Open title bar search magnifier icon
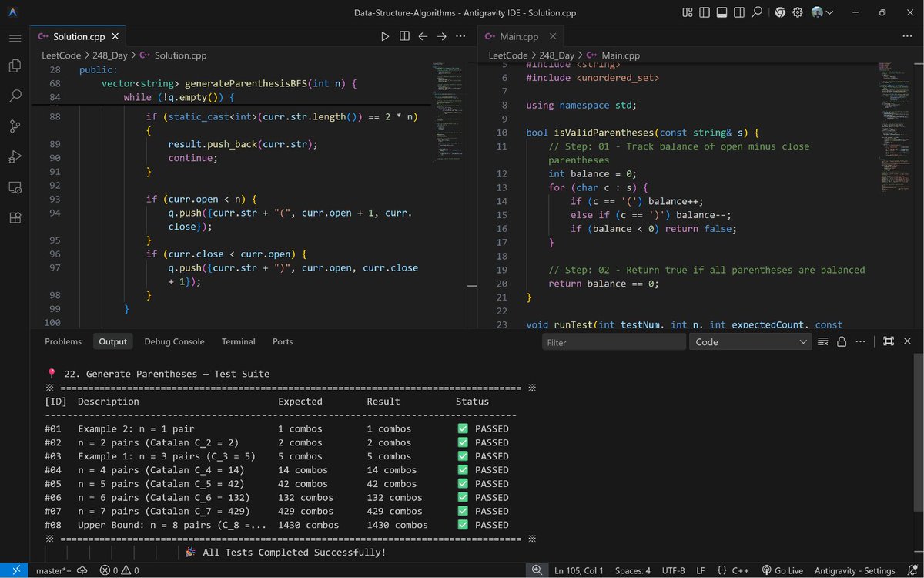Image resolution: width=924 pixels, height=578 pixels. click(757, 12)
